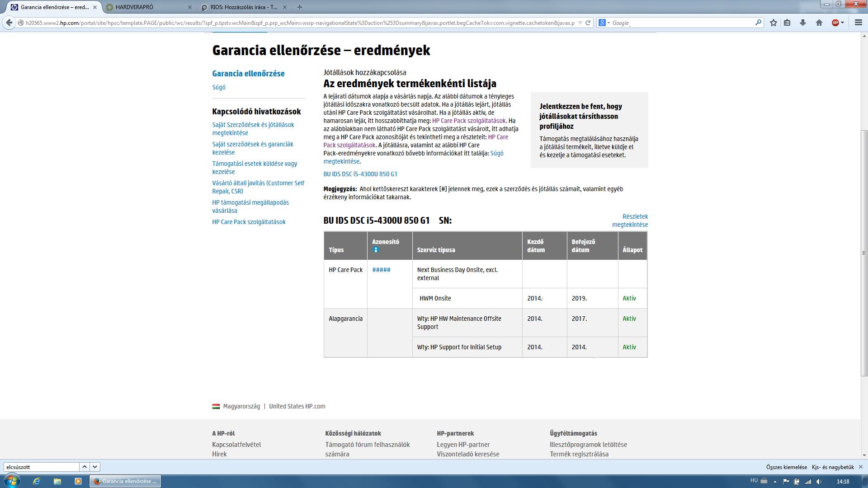Click the 14:18 taskbar clock
Viewport: 868px width, 488px height.
pos(843,482)
